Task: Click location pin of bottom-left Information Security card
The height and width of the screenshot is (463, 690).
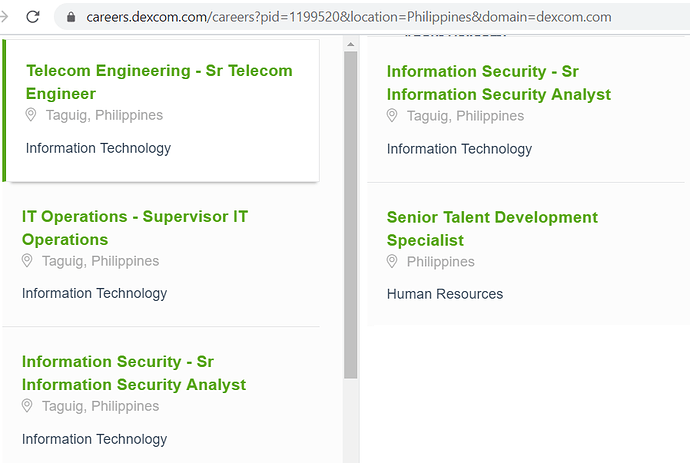Action: [27, 406]
